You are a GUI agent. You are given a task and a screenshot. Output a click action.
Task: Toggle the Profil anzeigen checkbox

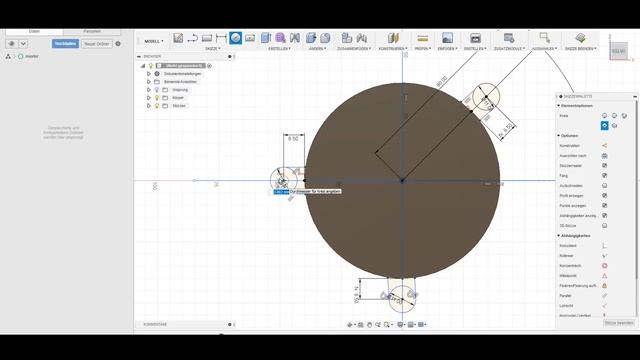coord(604,196)
